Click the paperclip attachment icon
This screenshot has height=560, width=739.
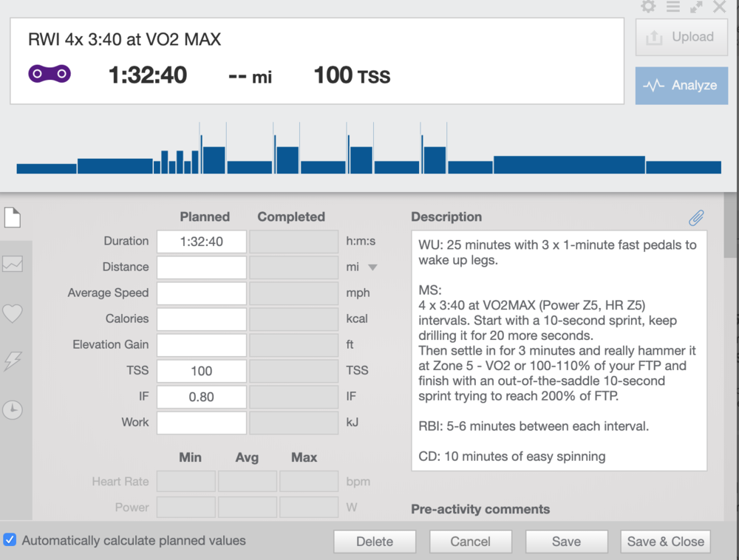click(x=696, y=217)
